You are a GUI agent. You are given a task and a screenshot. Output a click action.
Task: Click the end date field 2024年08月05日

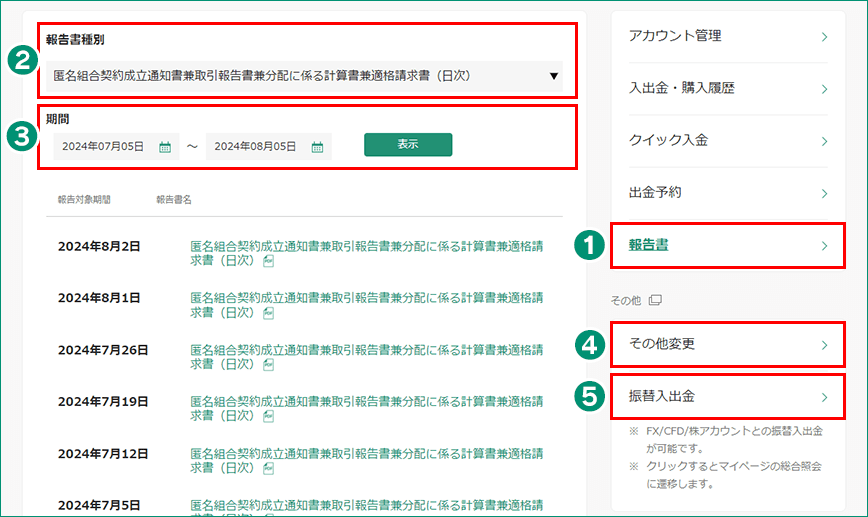(x=268, y=146)
